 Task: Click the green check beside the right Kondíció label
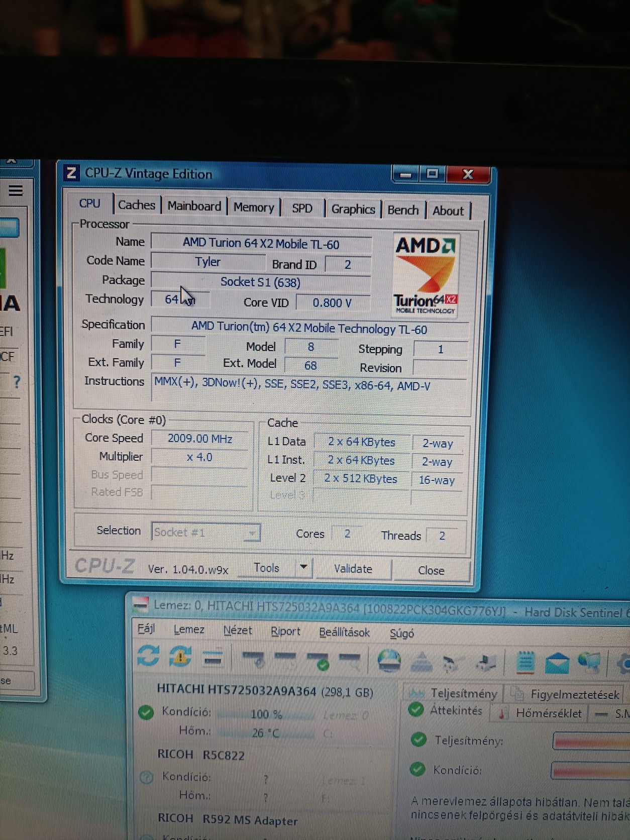pos(417,769)
